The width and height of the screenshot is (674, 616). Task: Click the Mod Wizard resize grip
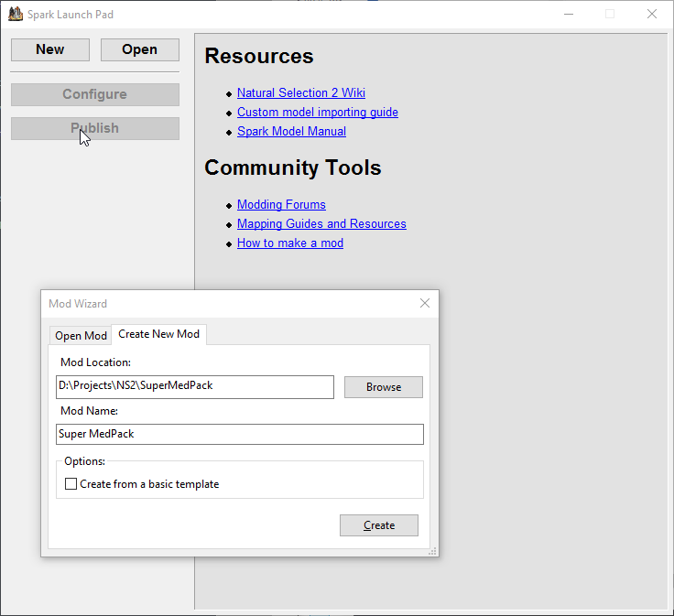tap(433, 552)
